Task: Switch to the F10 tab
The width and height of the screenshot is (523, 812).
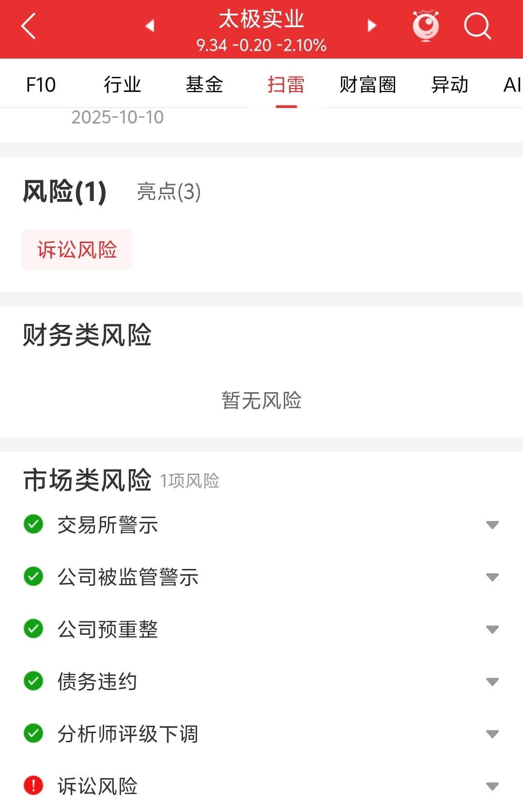Action: point(41,85)
